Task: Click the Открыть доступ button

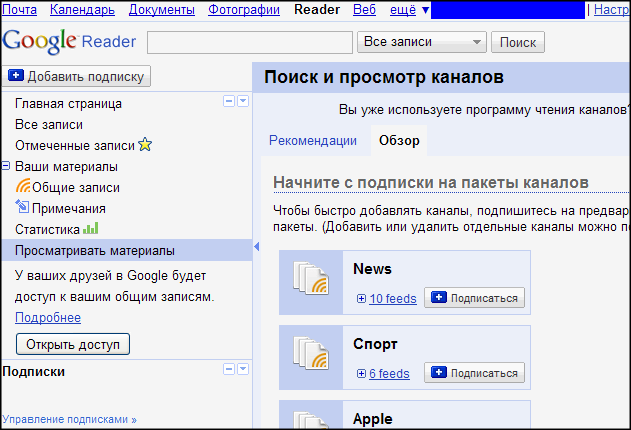Action: tap(73, 344)
